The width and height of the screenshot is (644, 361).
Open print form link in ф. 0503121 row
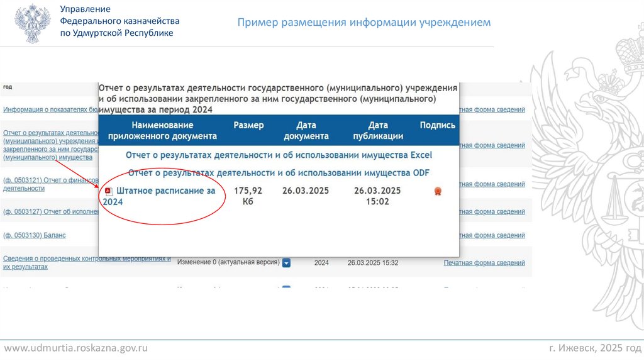point(492,184)
